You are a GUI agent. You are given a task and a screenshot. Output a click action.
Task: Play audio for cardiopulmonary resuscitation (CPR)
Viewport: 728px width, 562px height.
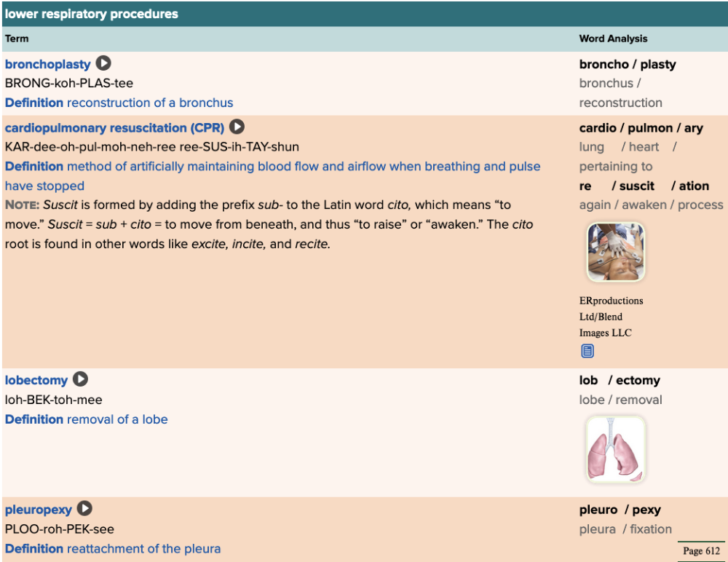[237, 127]
